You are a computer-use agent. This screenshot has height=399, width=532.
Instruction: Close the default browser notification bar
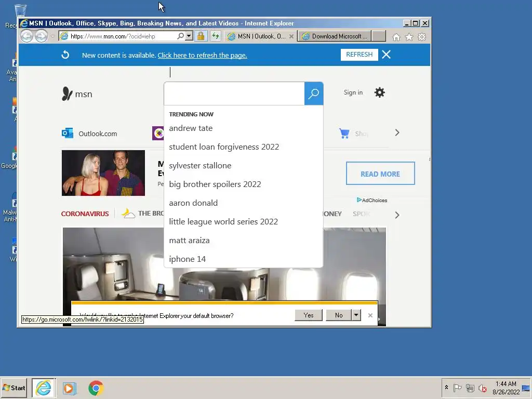tap(370, 315)
